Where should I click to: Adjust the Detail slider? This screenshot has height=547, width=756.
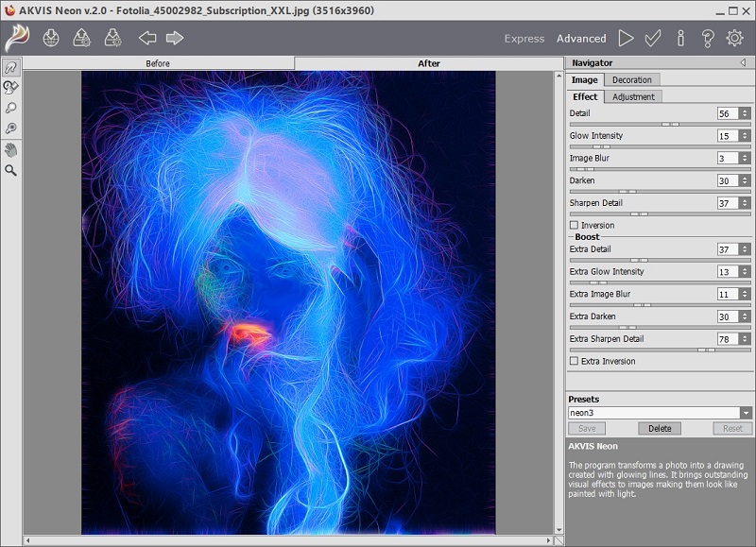click(660, 125)
